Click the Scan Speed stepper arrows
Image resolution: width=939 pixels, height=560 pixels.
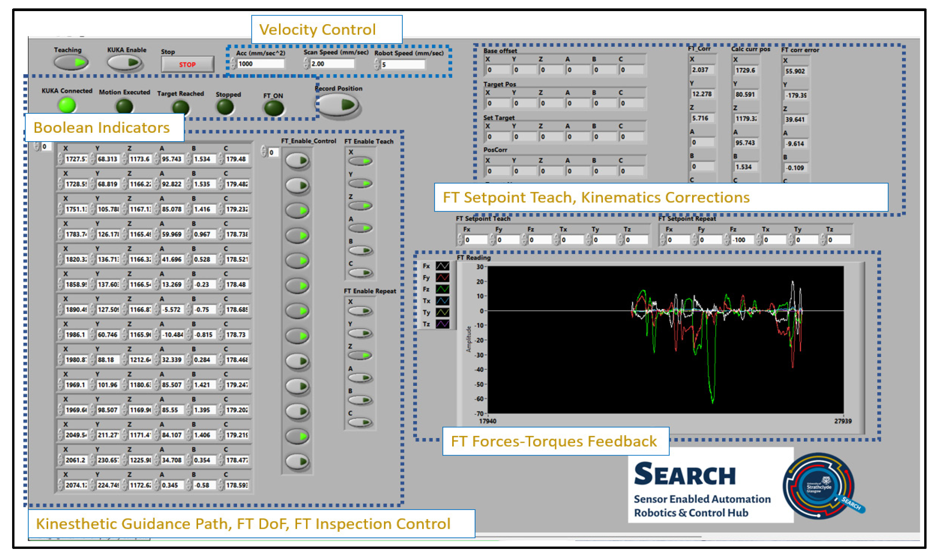tap(306, 64)
